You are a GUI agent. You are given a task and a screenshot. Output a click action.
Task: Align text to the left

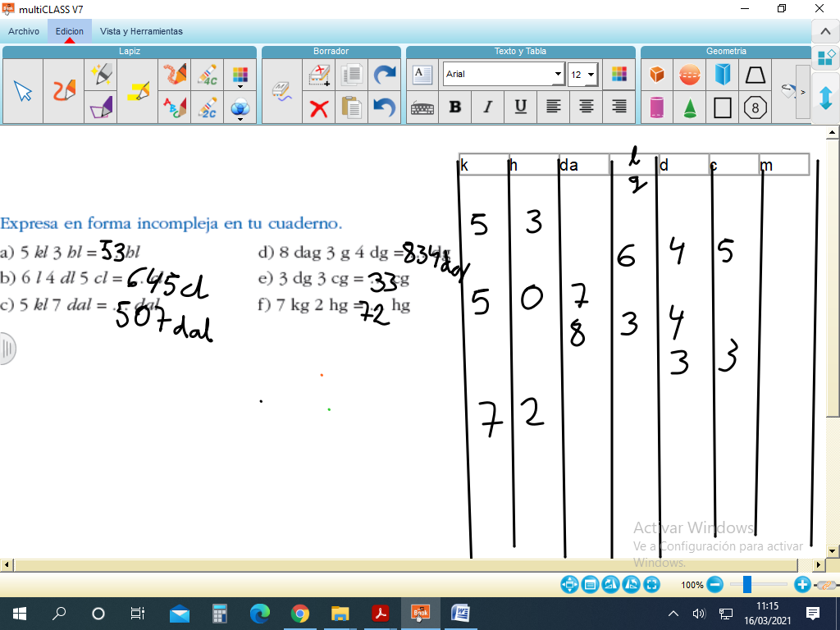click(554, 107)
